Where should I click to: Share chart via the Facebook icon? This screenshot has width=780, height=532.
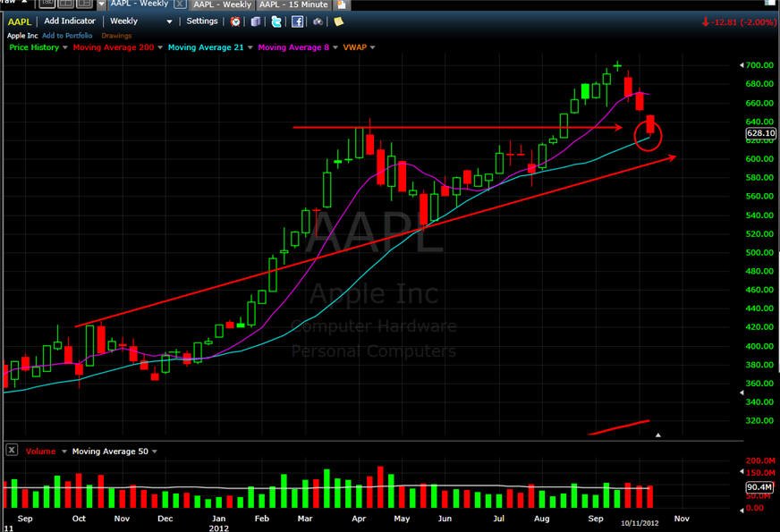tap(298, 21)
